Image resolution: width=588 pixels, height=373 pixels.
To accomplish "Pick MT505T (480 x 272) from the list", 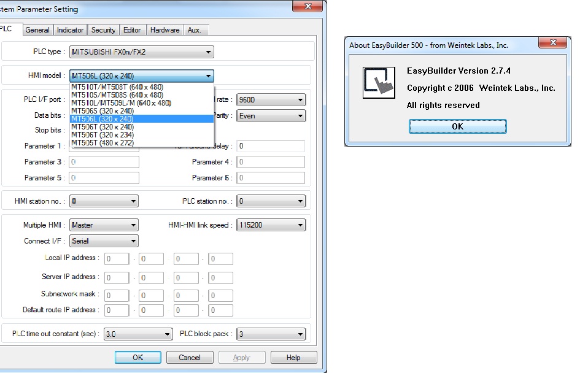I will [102, 143].
